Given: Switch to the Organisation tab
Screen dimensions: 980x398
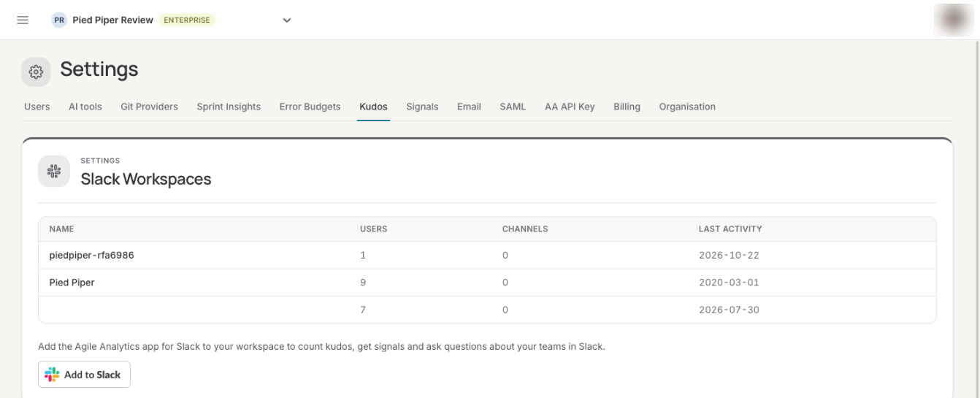Looking at the screenshot, I should coord(687,107).
